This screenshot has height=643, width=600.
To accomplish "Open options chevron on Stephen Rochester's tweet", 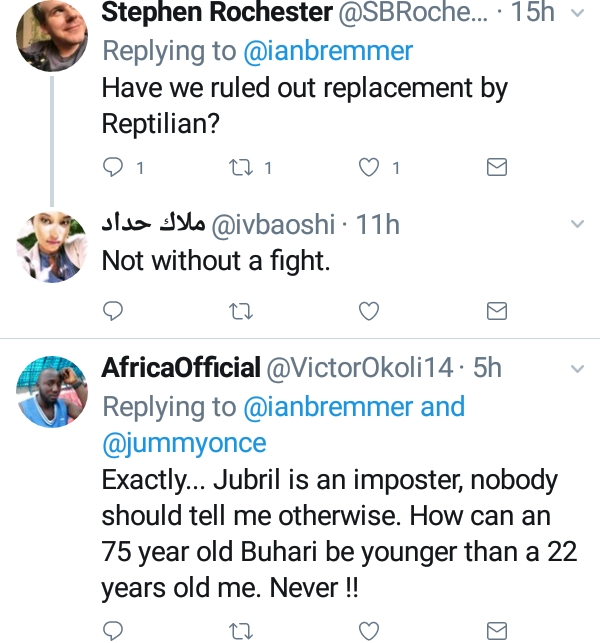I will click(576, 14).
